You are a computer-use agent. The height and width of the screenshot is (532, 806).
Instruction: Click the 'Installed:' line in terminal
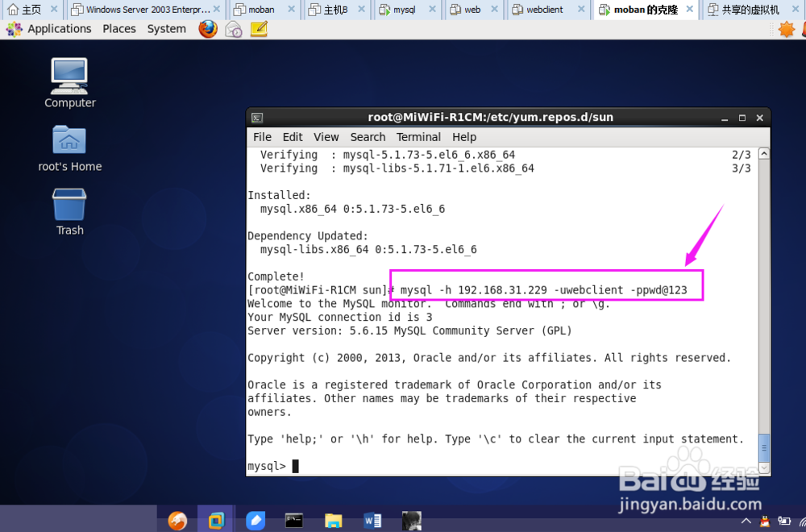tap(279, 195)
